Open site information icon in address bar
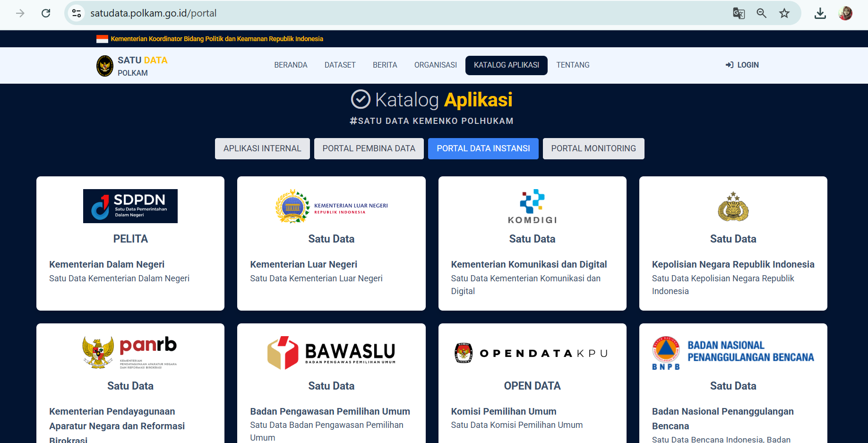The width and height of the screenshot is (868, 443). click(77, 13)
